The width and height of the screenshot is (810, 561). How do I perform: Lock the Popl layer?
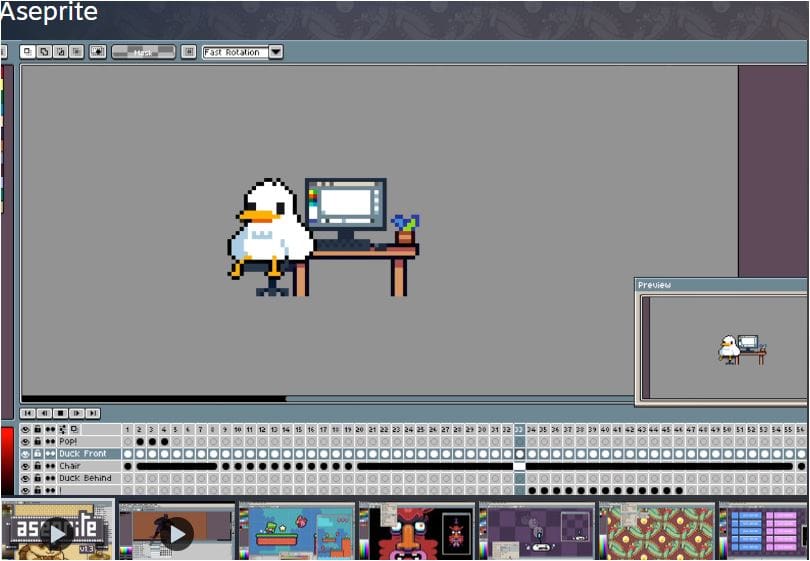pos(37,442)
